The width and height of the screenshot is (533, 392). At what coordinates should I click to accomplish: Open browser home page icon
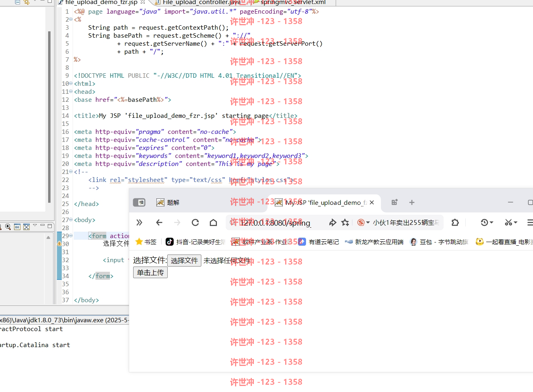point(213,222)
